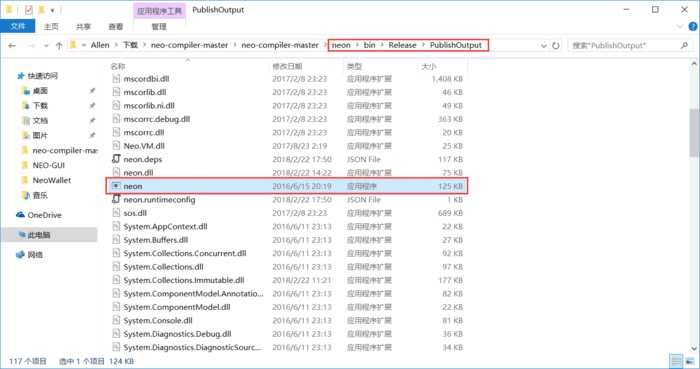Sort by the 修改日期 column header
The width and height of the screenshot is (700, 369).
288,66
